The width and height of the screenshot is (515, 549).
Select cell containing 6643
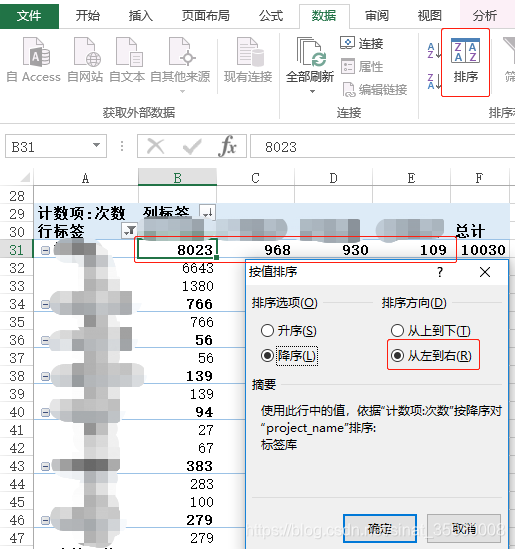[x=178, y=268]
